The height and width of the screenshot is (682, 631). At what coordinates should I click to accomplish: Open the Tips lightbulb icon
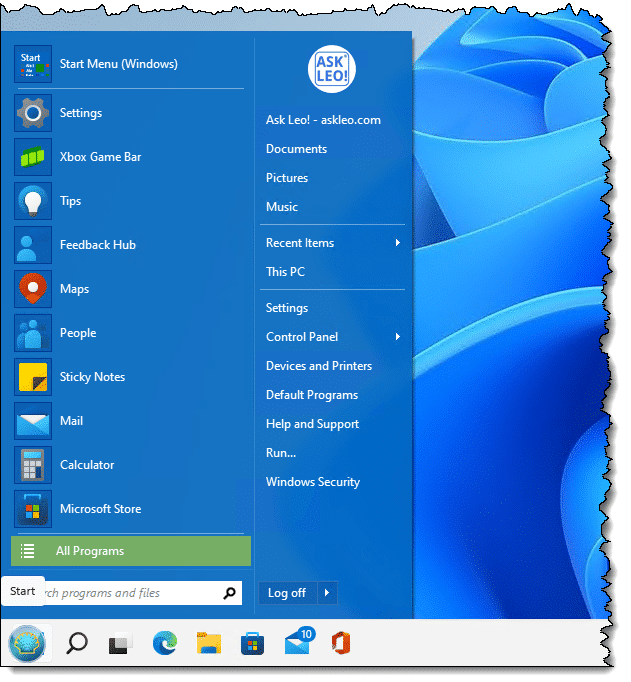point(33,201)
